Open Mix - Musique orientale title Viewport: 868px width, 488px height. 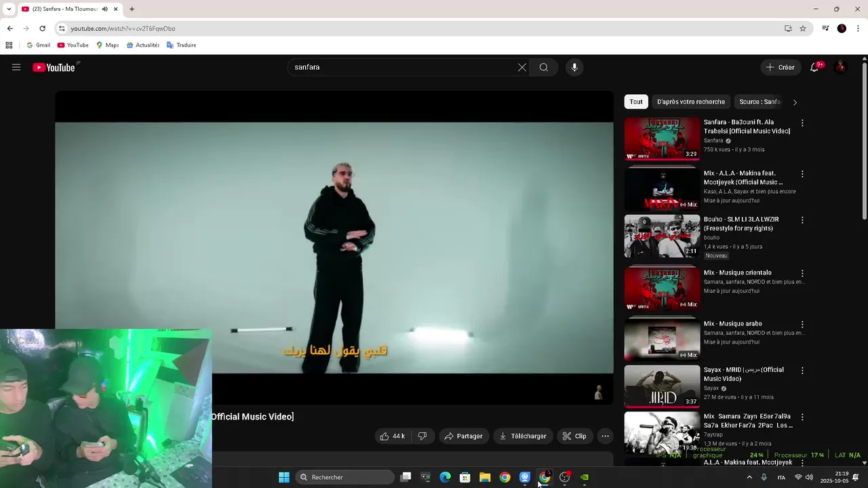tap(737, 272)
